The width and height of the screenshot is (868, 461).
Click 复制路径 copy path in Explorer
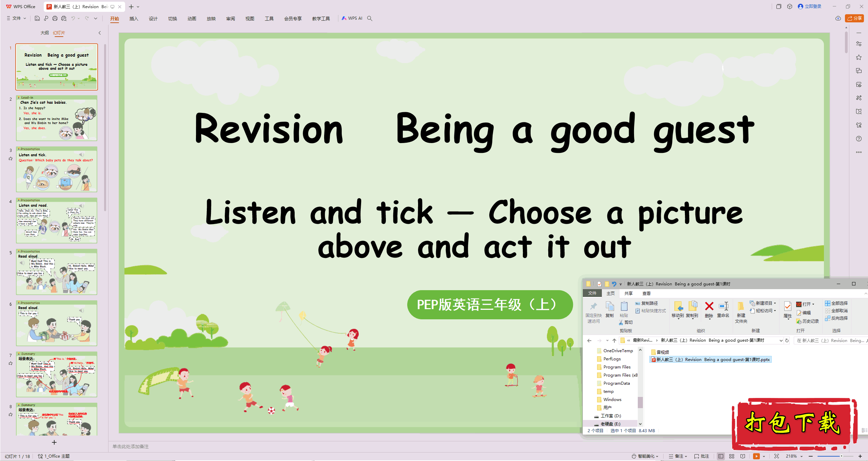(647, 303)
